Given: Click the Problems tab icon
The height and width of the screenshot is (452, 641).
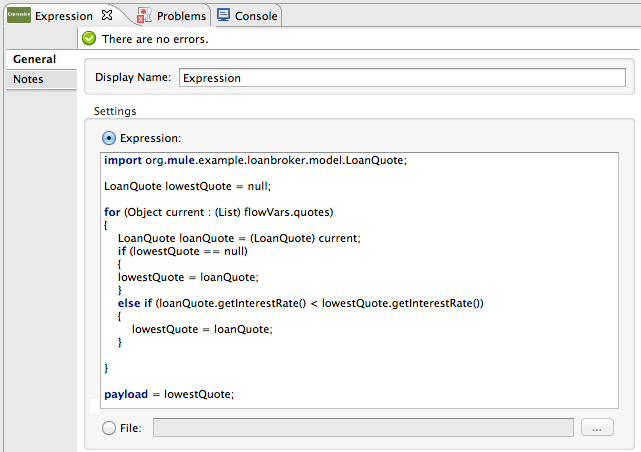Looking at the screenshot, I should [144, 15].
